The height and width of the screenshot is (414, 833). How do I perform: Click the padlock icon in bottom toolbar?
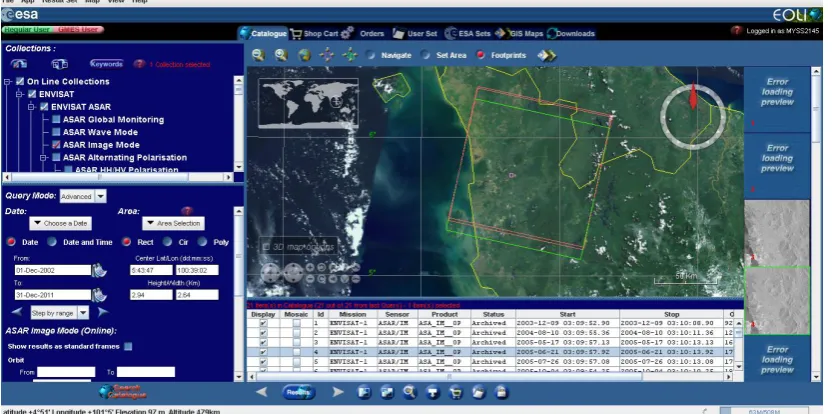501,393
